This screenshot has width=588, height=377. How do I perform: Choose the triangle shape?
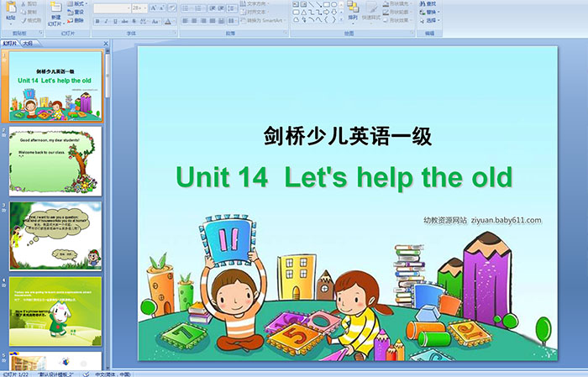pos(303,12)
